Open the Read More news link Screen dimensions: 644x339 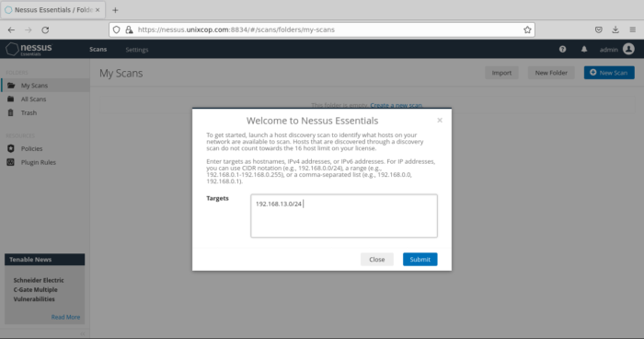click(x=65, y=317)
